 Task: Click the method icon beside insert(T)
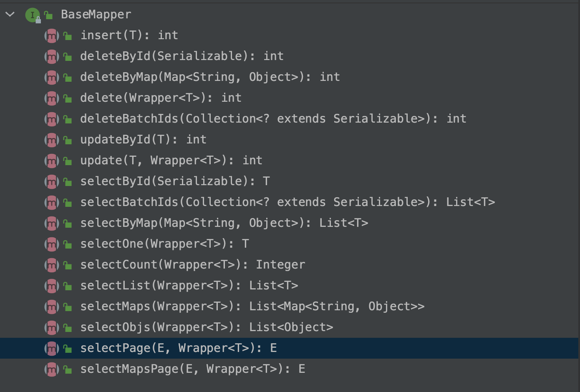pos(51,36)
